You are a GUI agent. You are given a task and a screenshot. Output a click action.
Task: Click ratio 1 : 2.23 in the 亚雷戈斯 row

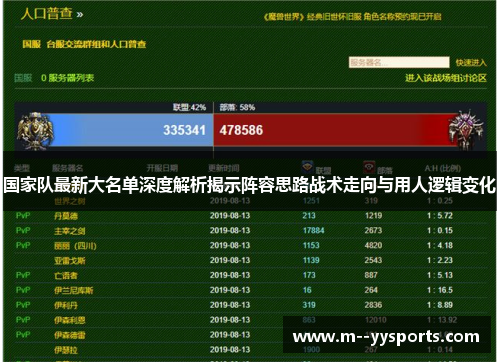click(x=440, y=260)
